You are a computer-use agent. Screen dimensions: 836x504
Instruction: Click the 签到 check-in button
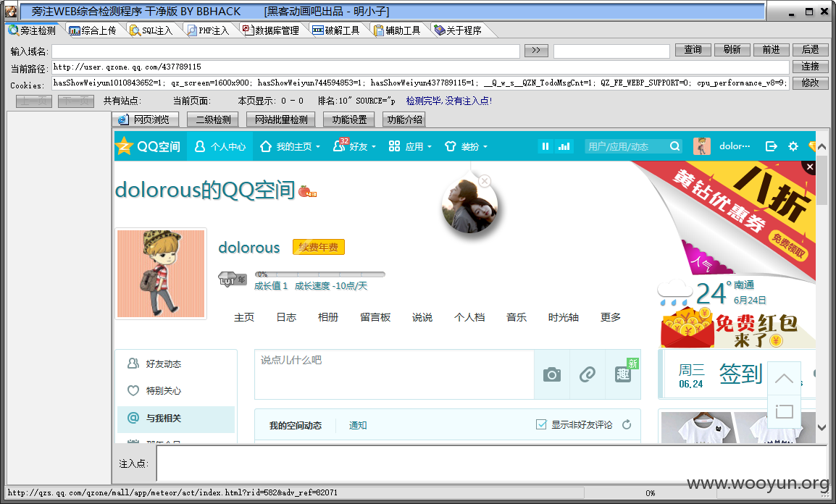pyautogui.click(x=740, y=374)
